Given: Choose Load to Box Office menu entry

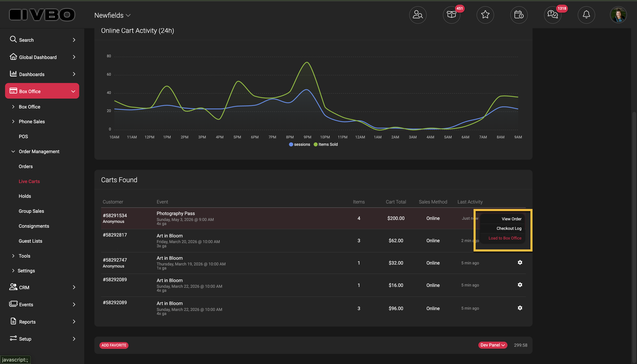Looking at the screenshot, I should (x=505, y=238).
